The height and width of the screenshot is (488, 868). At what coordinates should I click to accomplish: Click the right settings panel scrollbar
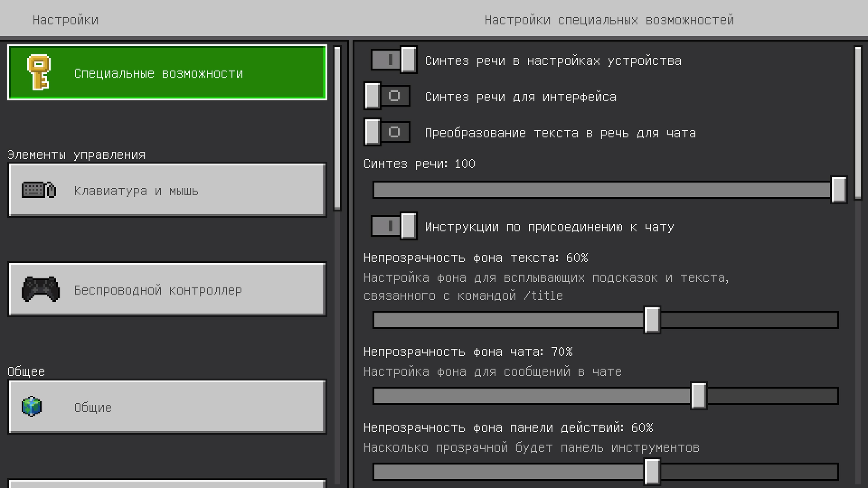click(858, 123)
